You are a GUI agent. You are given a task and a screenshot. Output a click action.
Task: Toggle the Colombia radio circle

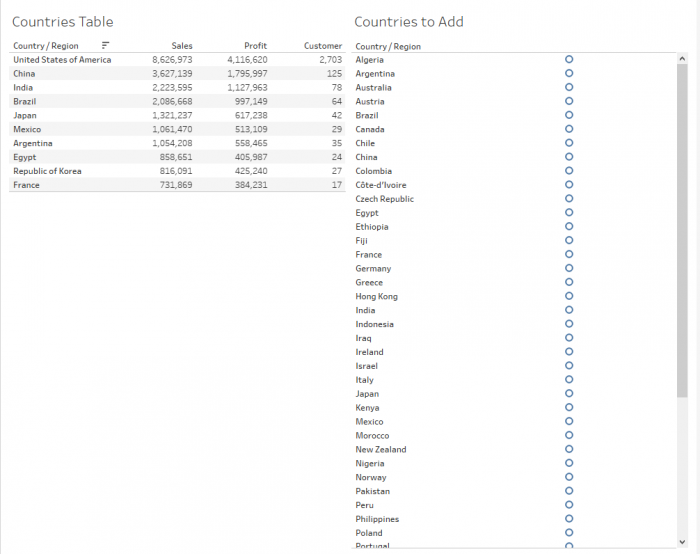(569, 171)
